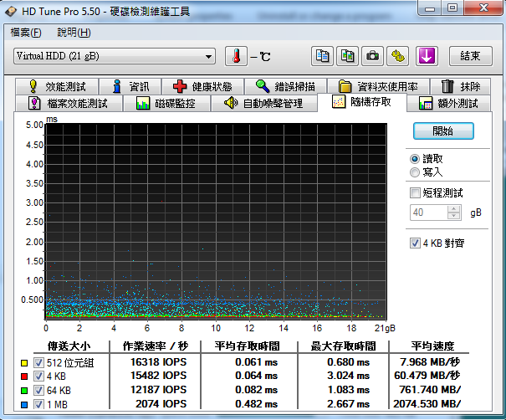Select the 讀取 radio button

(415, 159)
